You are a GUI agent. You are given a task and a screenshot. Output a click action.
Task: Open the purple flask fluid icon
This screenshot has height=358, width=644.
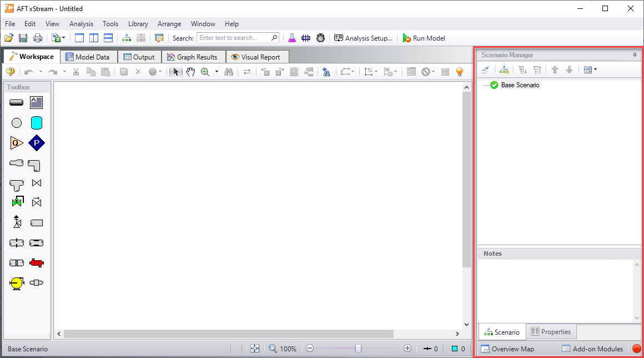[291, 38]
